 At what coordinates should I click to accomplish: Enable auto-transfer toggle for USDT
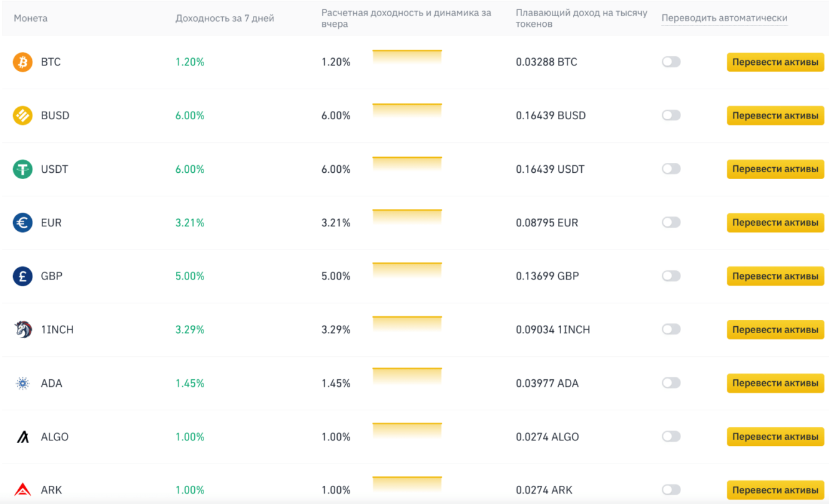[x=671, y=169]
